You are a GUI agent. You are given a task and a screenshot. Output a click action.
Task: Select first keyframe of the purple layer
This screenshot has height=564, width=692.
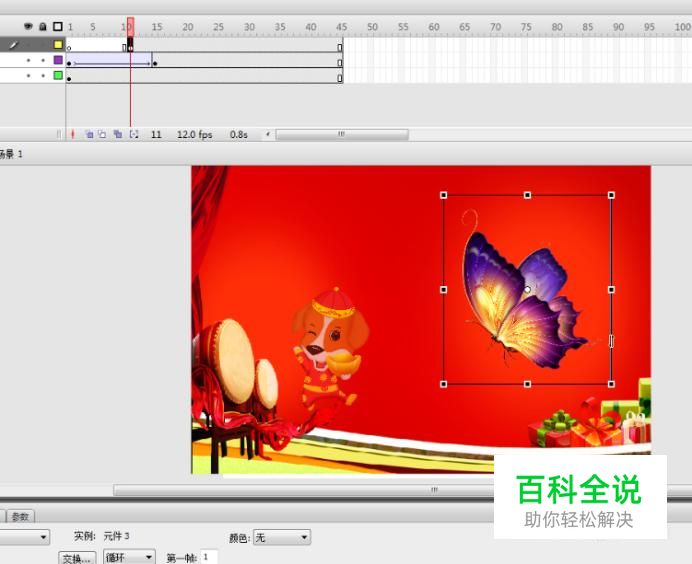(x=69, y=63)
